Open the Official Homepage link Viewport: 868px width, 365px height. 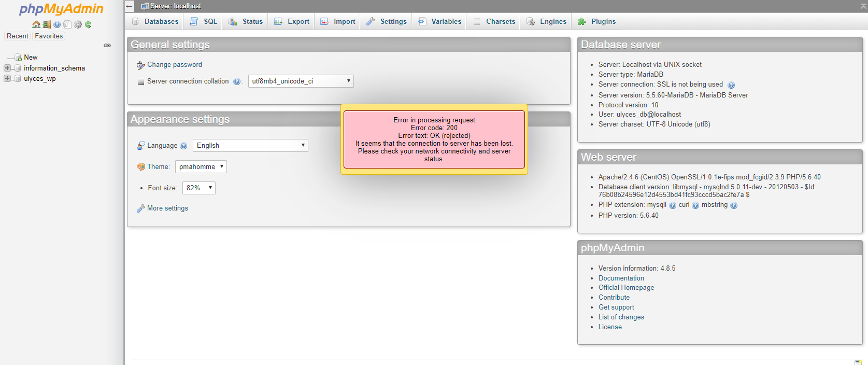pos(626,288)
